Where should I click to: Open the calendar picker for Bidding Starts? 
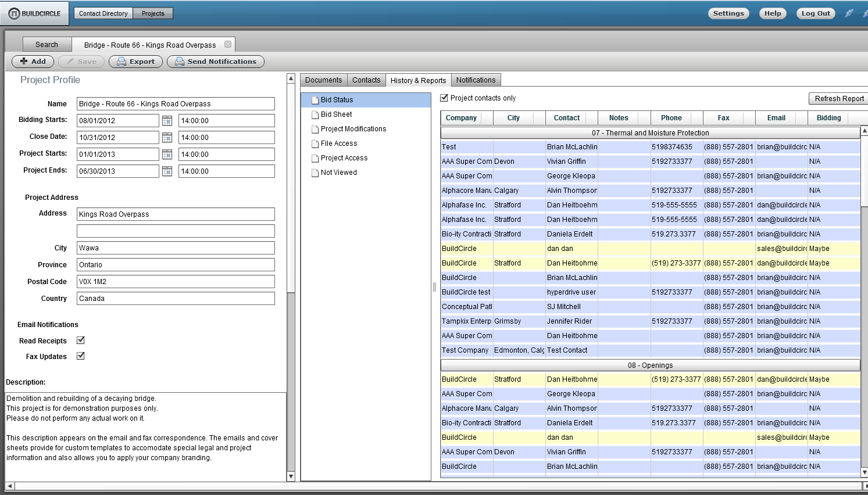coord(167,121)
